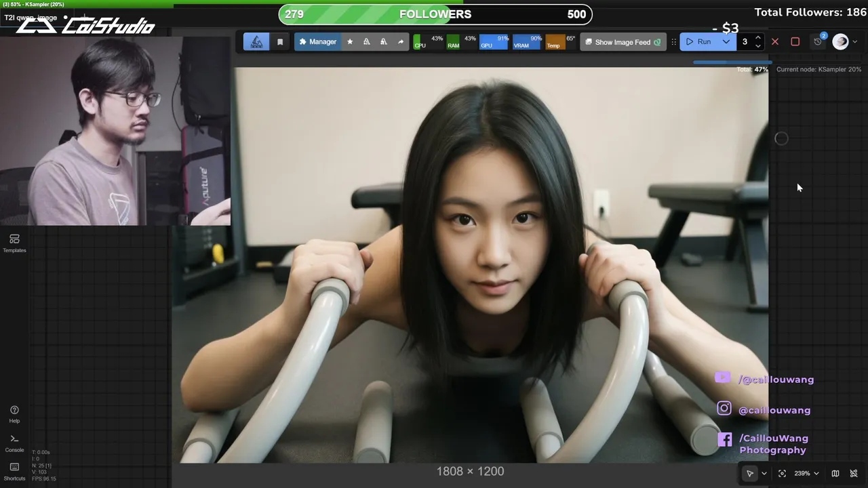
Task: Toggle link visibility icon
Action: point(854,473)
